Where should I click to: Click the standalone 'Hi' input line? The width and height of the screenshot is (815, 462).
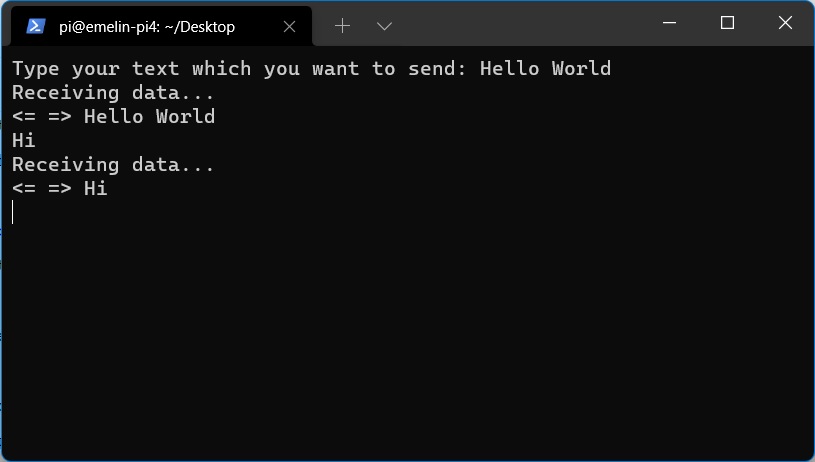tap(24, 141)
